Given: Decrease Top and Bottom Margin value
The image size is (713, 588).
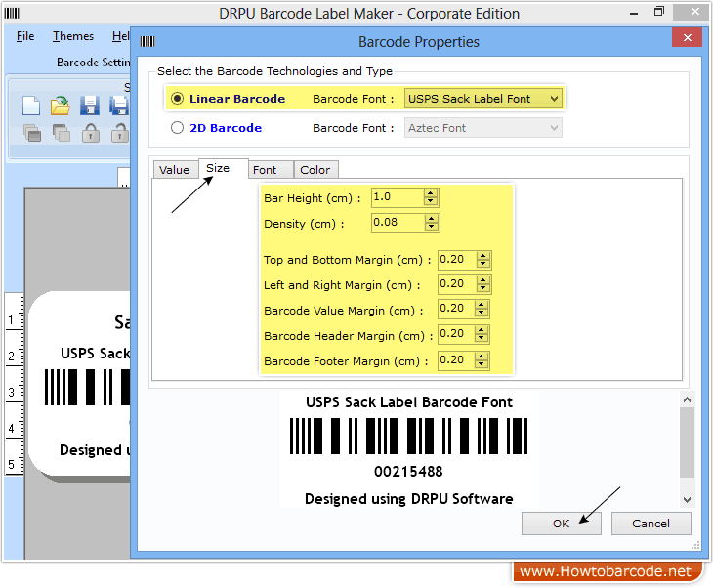Looking at the screenshot, I should click(x=482, y=265).
